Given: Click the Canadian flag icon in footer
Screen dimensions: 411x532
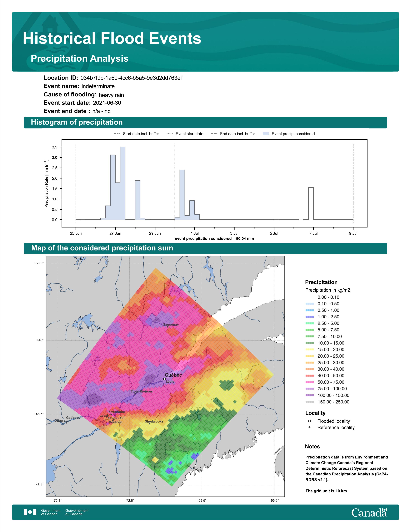Looking at the screenshot, I should click(30, 512).
